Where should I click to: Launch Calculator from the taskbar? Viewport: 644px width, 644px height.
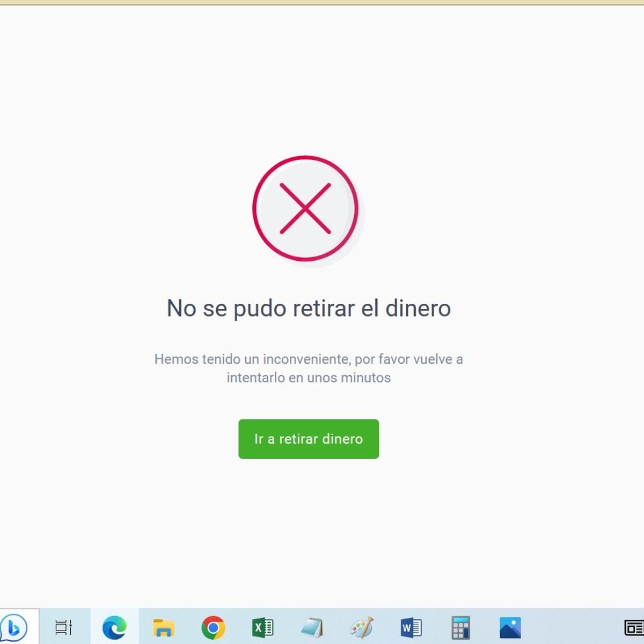click(460, 627)
